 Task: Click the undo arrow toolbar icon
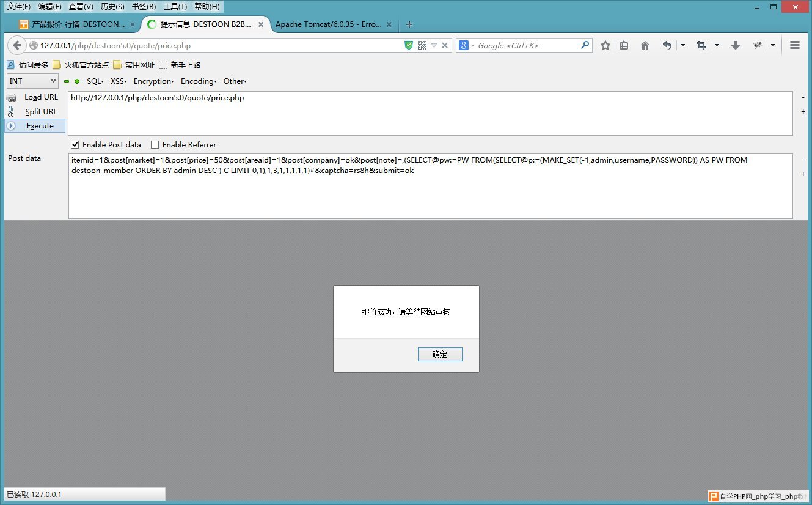(x=667, y=45)
